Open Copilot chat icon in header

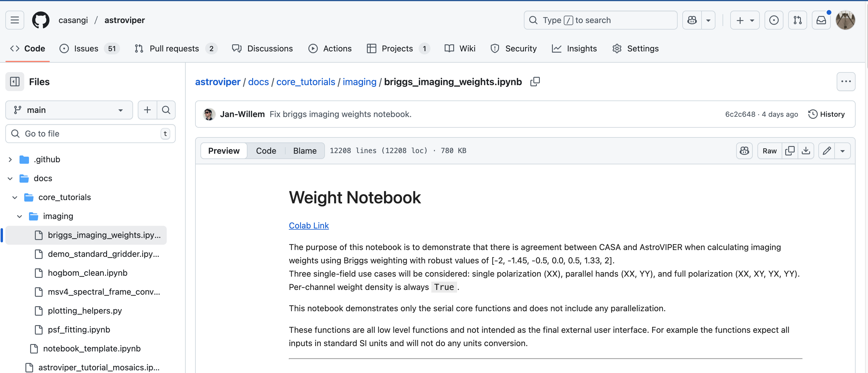click(x=692, y=20)
